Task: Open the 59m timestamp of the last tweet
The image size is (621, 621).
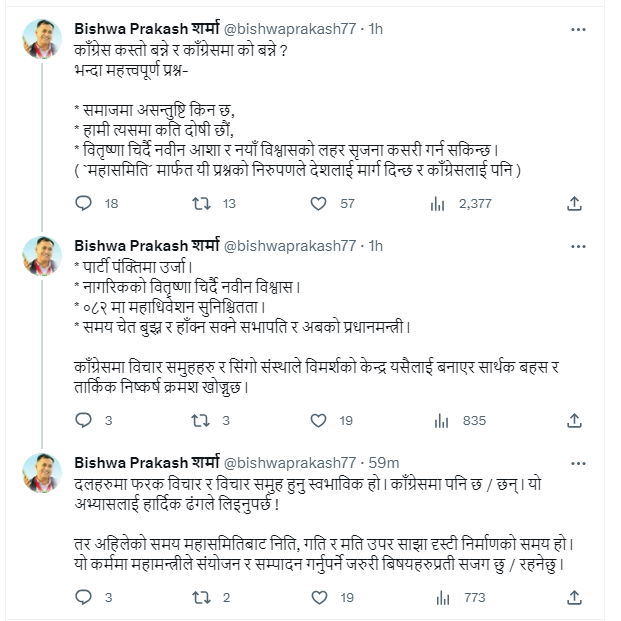Action: [383, 463]
